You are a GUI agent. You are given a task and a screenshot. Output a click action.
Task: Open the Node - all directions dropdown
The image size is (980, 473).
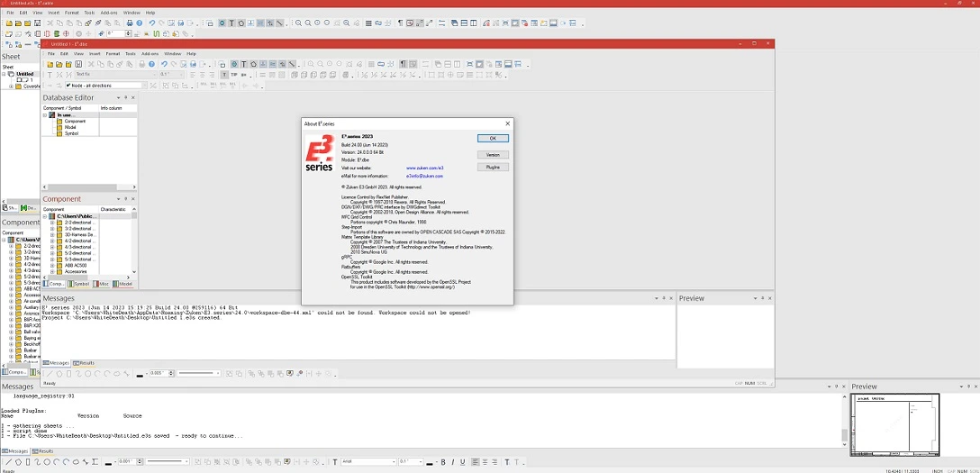coord(144,86)
